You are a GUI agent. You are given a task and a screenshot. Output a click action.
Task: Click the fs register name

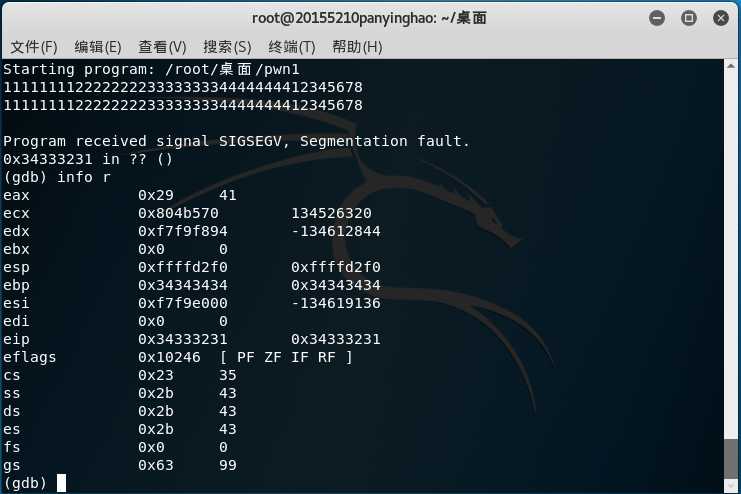pyautogui.click(x=12, y=447)
